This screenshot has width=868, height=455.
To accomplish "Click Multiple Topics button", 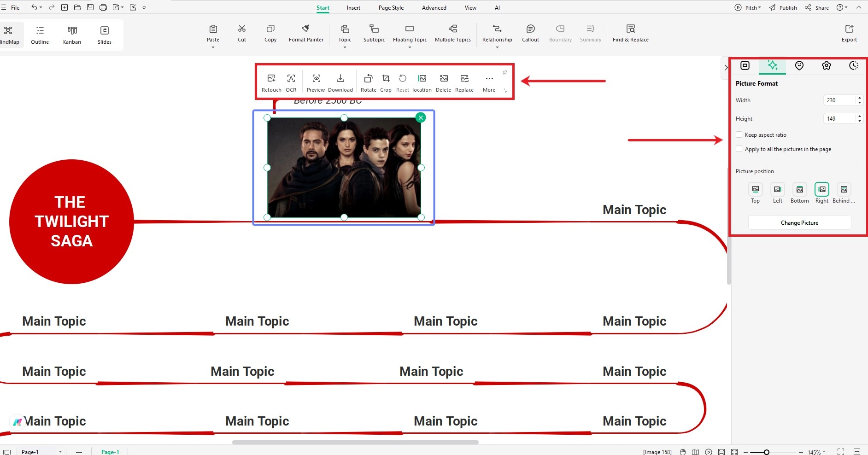I will point(453,34).
